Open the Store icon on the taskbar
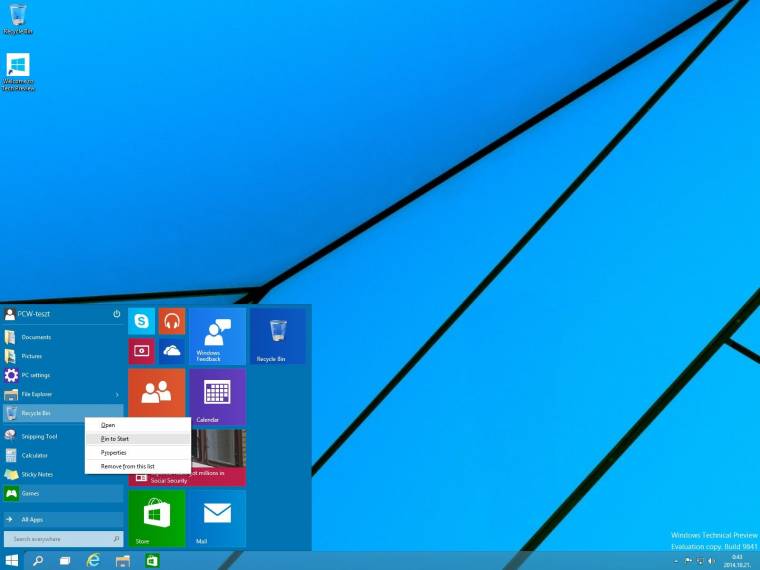 [x=152, y=561]
